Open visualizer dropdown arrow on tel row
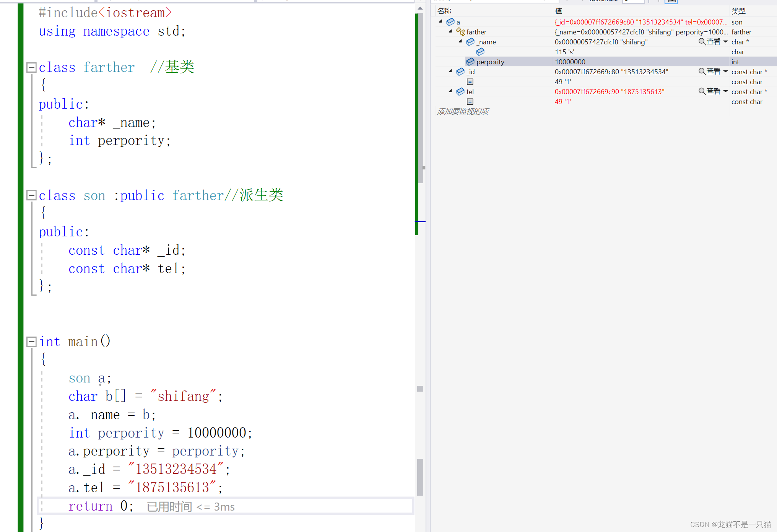Image resolution: width=777 pixels, height=532 pixels. coord(725,91)
